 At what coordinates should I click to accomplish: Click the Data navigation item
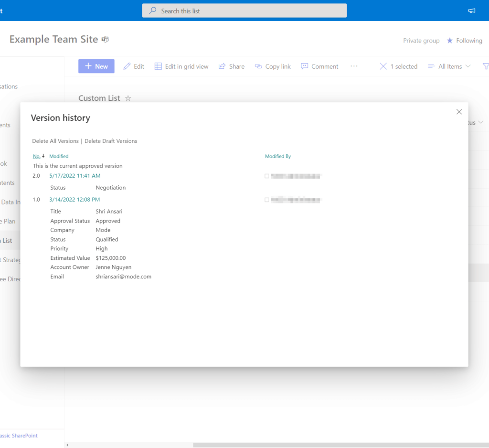11,202
